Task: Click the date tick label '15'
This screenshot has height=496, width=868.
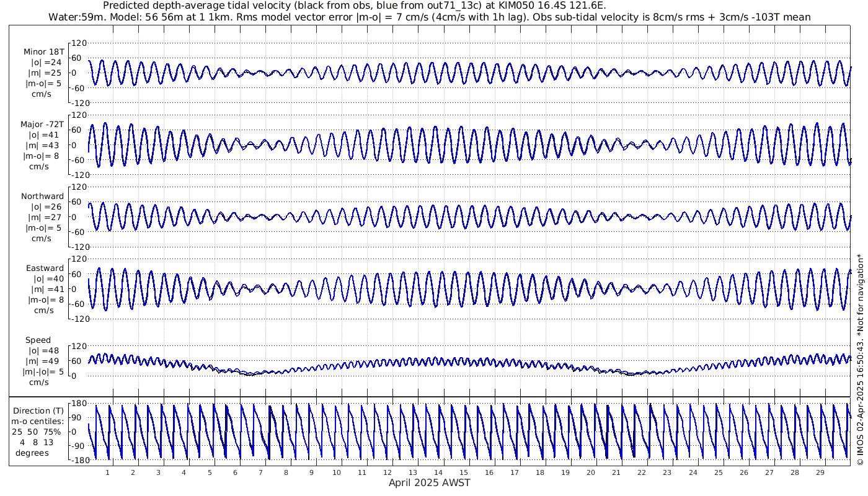Action: pyautogui.click(x=464, y=472)
